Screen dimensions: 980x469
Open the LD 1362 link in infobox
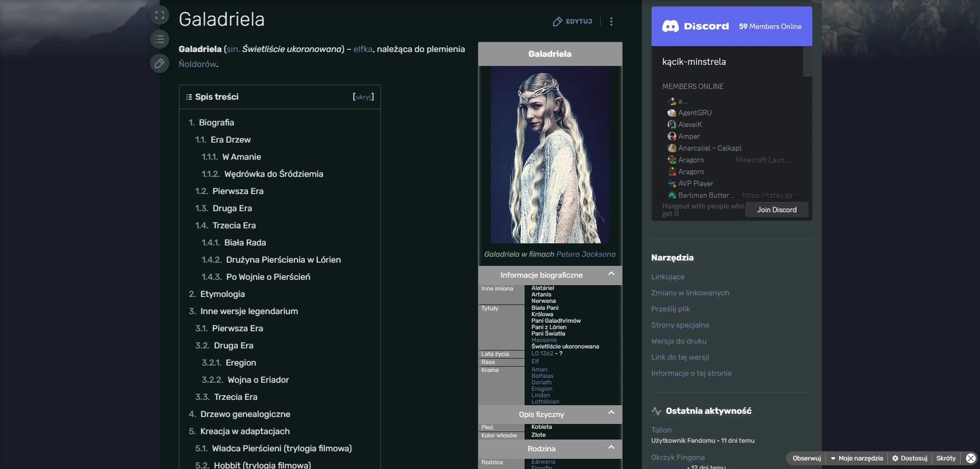click(542, 354)
